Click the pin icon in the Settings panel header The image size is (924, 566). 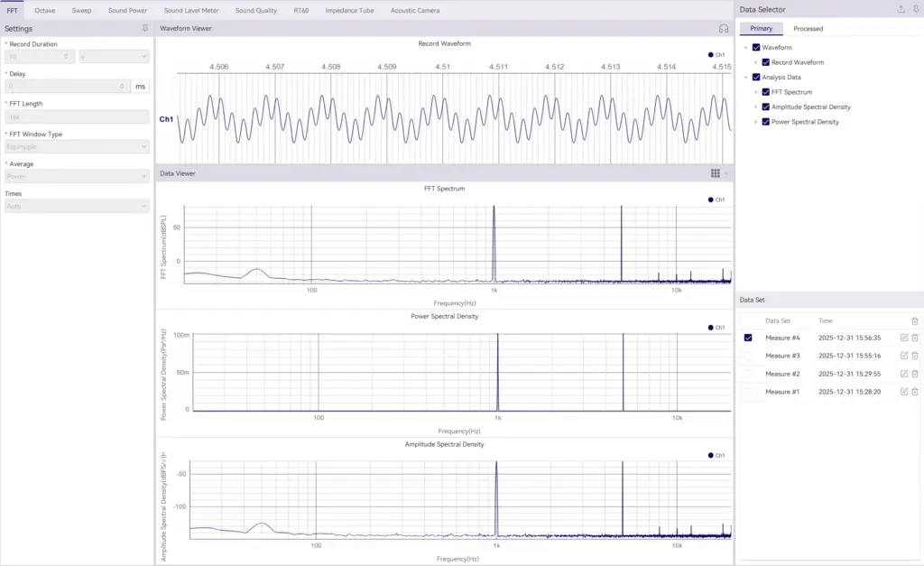tap(143, 28)
